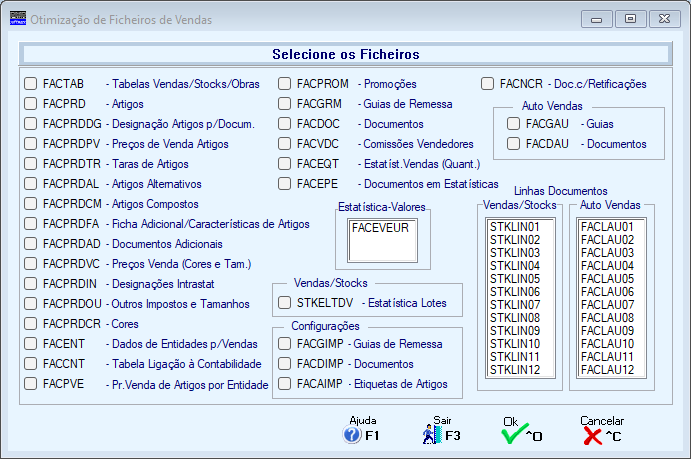
Task: Tick FACPROM Promoções checkbox
Action: [x=285, y=84]
